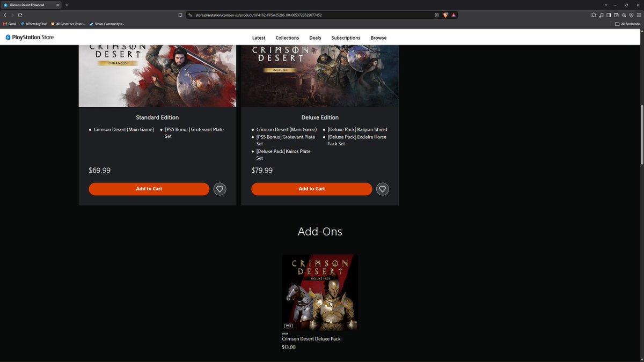The height and width of the screenshot is (362, 644).
Task: Select the Crimson Desert Enhanced browser tab
Action: 31,5
